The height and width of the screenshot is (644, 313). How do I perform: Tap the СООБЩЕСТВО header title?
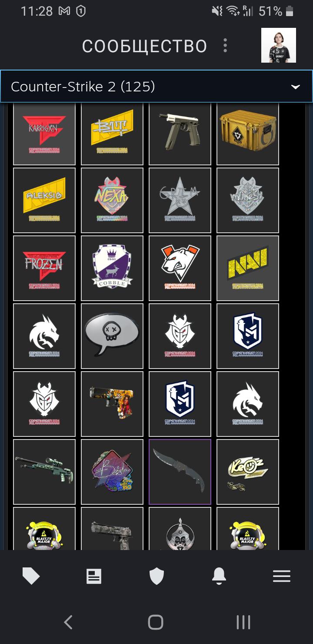[145, 46]
